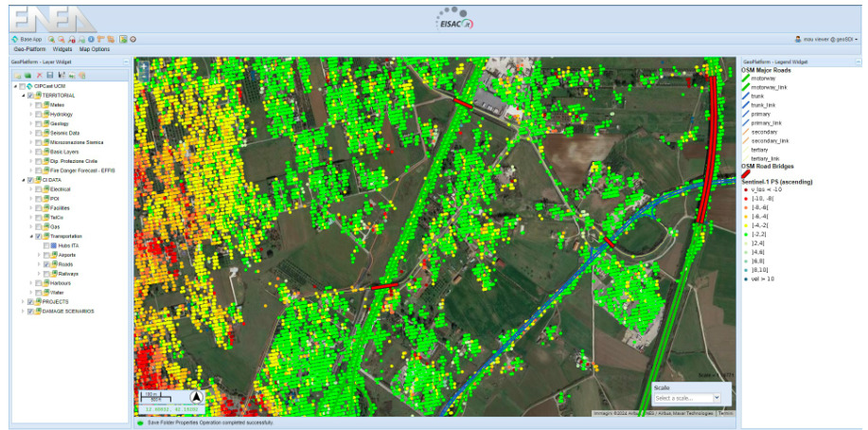
Task: Toggle the Roads layer checkbox
Action: tap(46, 264)
